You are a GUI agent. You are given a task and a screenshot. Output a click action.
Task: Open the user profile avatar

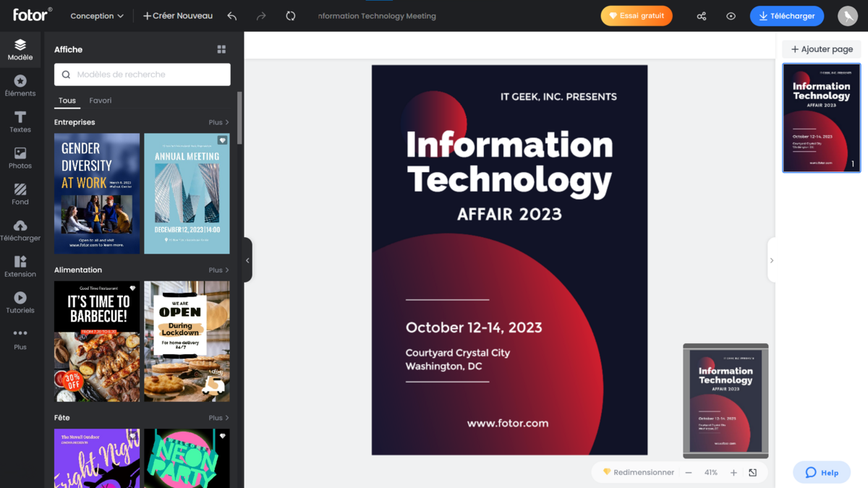click(x=848, y=16)
